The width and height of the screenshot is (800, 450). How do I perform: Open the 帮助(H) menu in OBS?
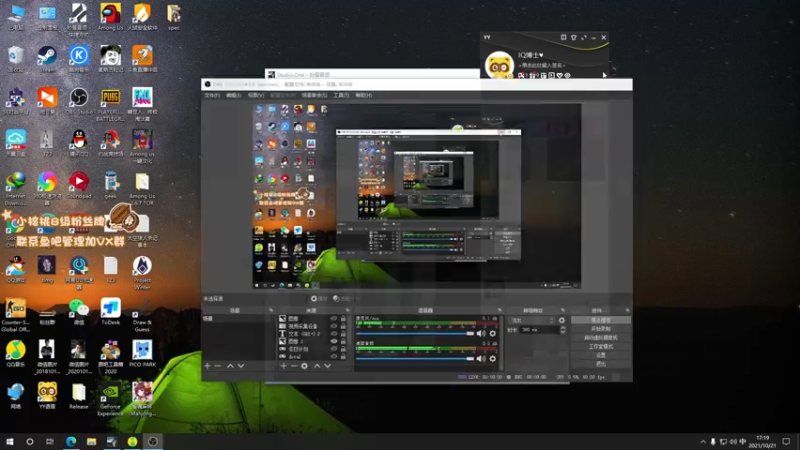364,95
